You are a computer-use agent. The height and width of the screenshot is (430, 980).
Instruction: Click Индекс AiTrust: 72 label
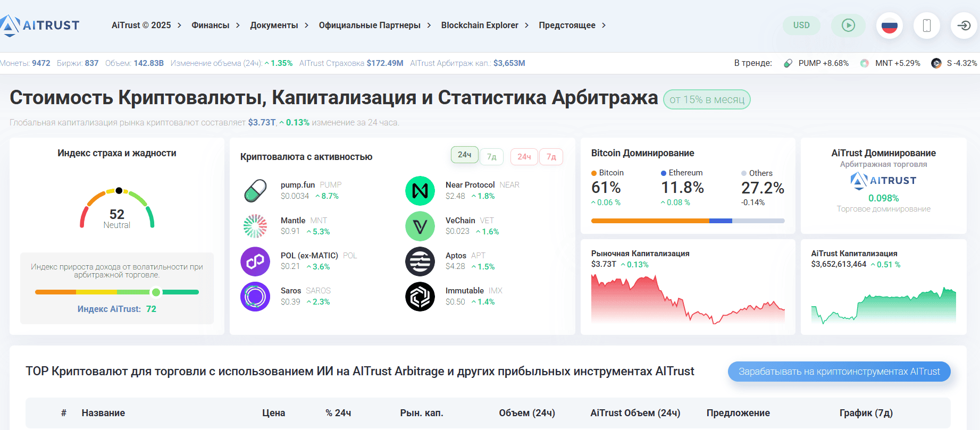(x=117, y=309)
